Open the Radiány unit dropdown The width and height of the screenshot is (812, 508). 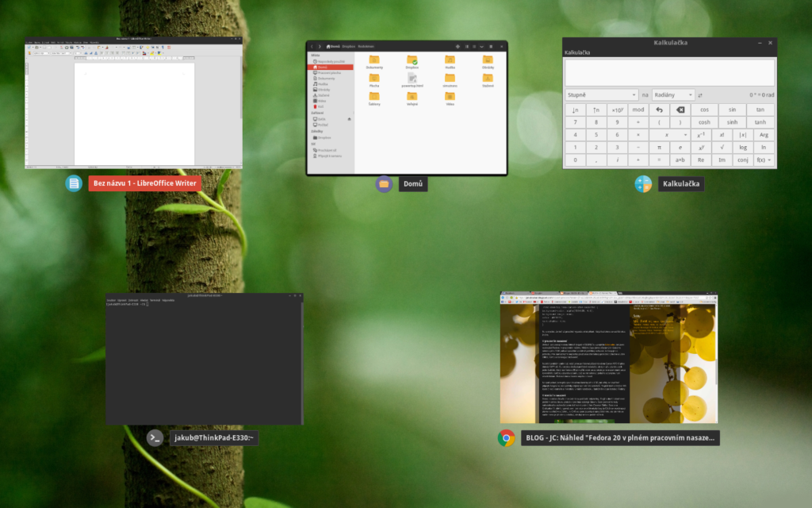point(672,94)
